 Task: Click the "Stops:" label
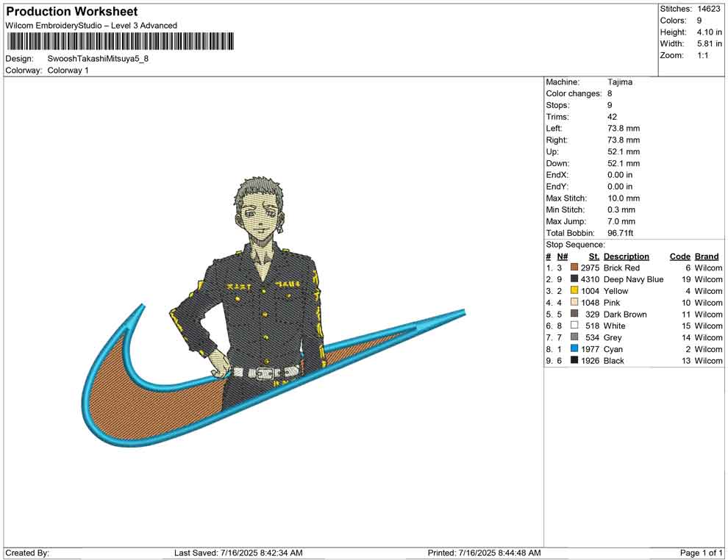click(x=557, y=105)
